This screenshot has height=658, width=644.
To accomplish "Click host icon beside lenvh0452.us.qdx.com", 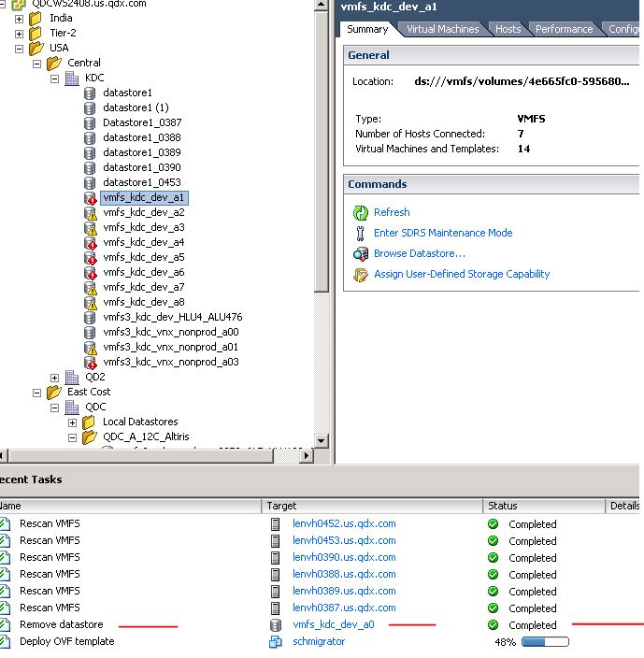I will pyautogui.click(x=275, y=524).
